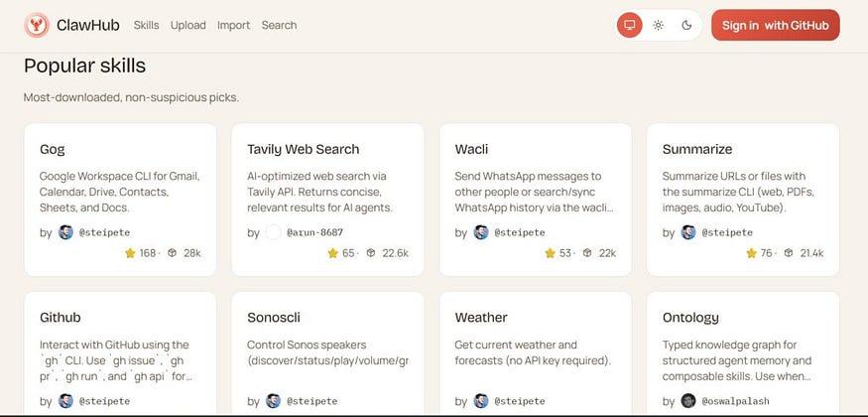The width and height of the screenshot is (868, 417).
Task: Click steipete avatar on Github card
Action: [x=65, y=401]
